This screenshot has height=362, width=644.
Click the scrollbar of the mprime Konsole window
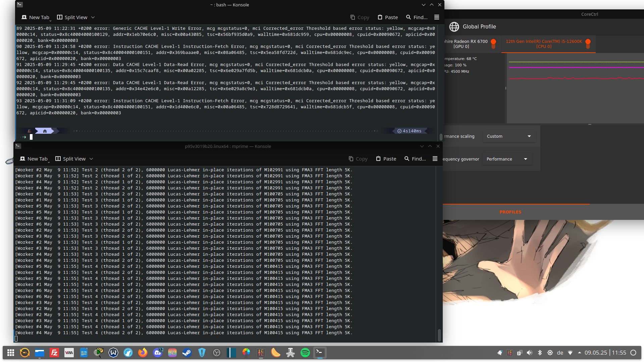click(439, 335)
